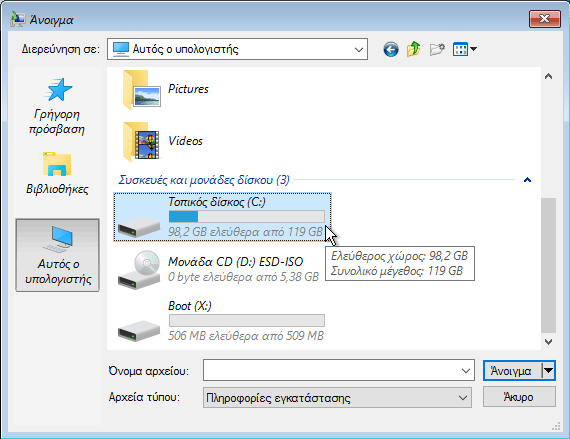The height and width of the screenshot is (439, 570).
Task: Click the computer icon in Διερεύνηση σε box
Action: click(x=121, y=49)
